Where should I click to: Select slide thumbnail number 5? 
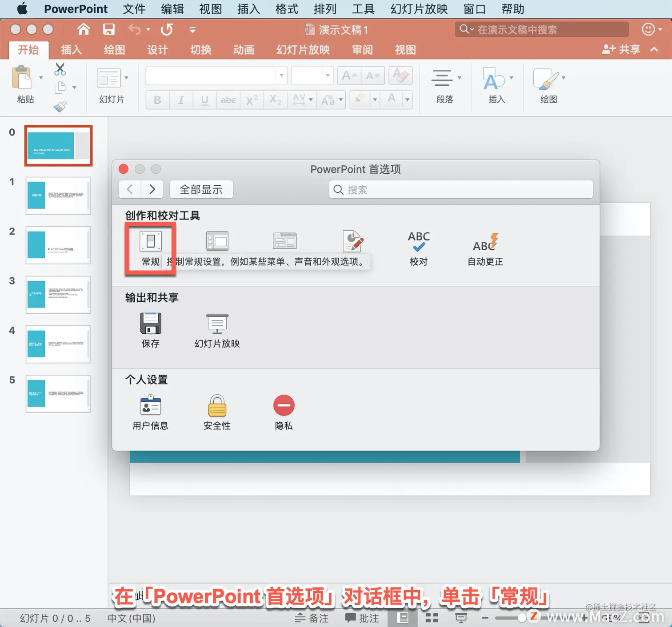(58, 394)
